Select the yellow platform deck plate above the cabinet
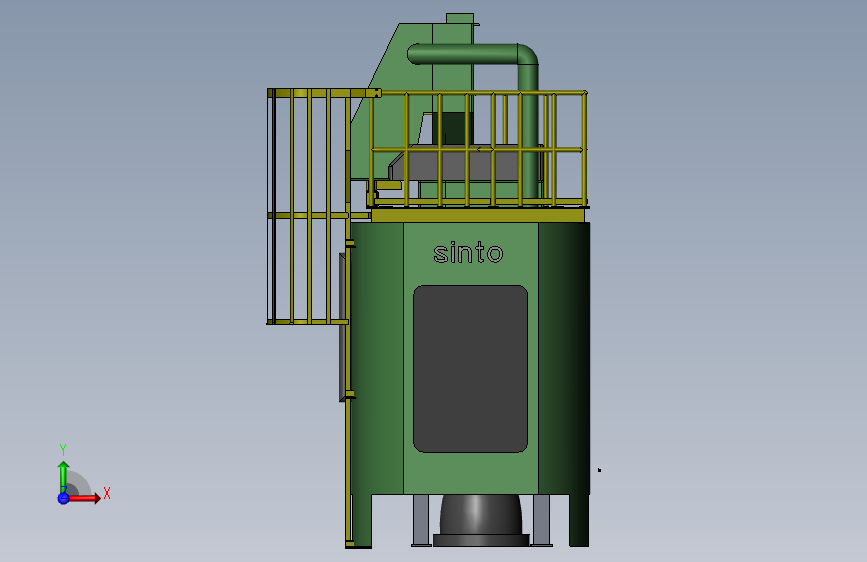 [x=478, y=215]
